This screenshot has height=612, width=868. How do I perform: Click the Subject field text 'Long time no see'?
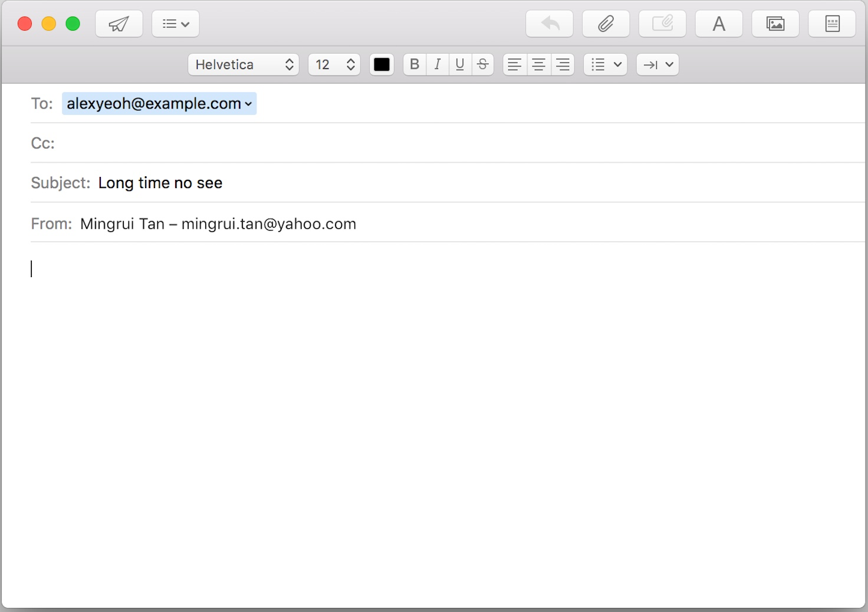[x=160, y=183]
